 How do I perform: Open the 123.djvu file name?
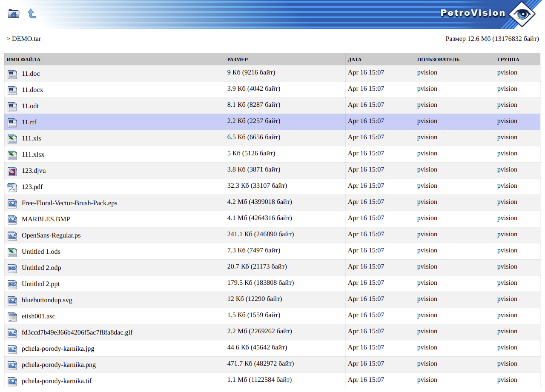tap(34, 171)
